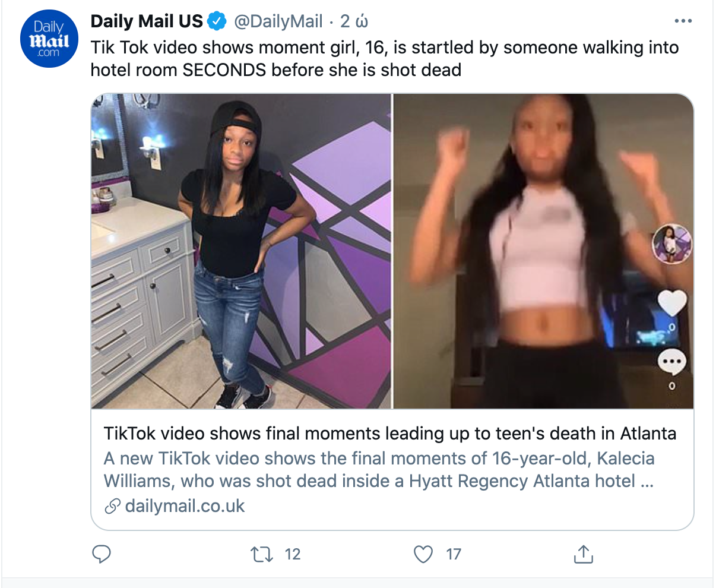Share the tweet via the share icon
The width and height of the screenshot is (716, 588).
tap(584, 554)
